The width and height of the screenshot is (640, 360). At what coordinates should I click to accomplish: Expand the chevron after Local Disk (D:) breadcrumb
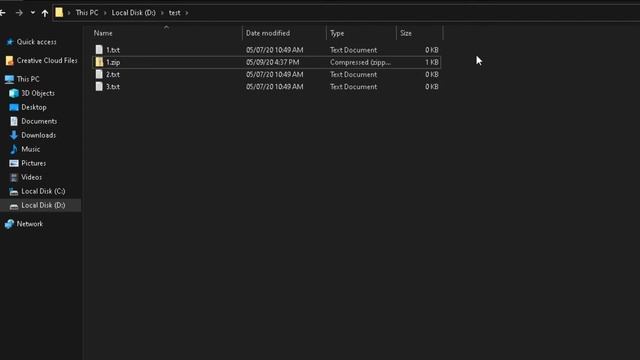162,13
